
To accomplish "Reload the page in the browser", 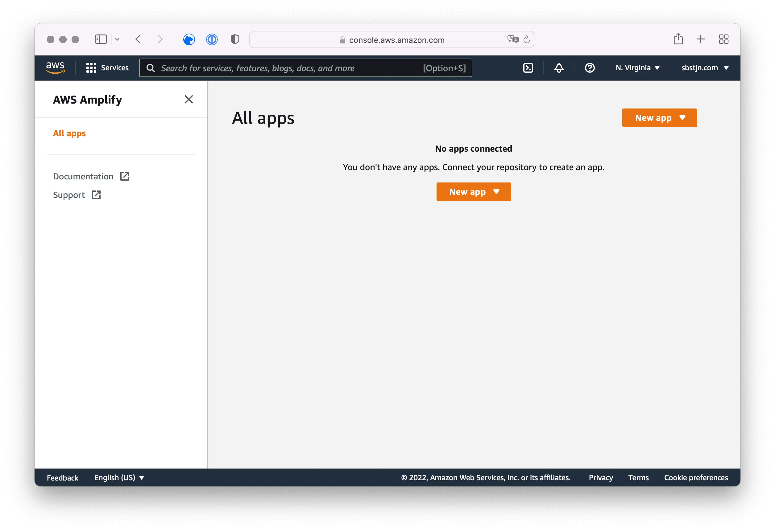I will (526, 39).
